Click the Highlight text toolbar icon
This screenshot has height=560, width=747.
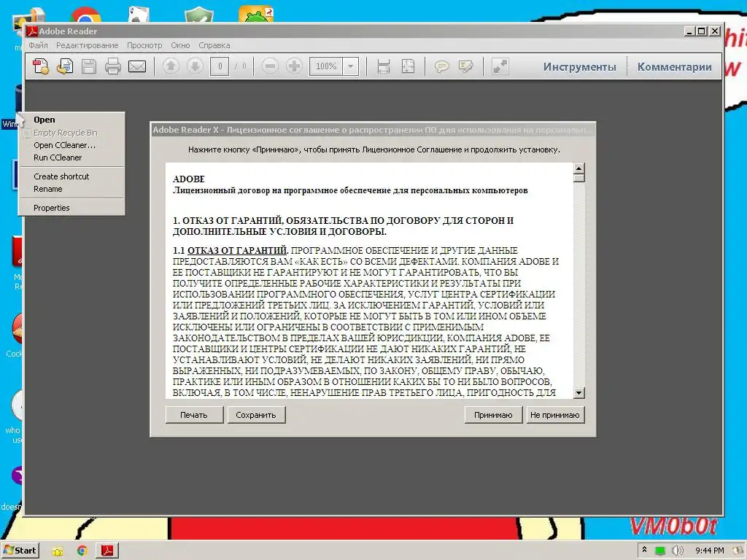tap(466, 66)
